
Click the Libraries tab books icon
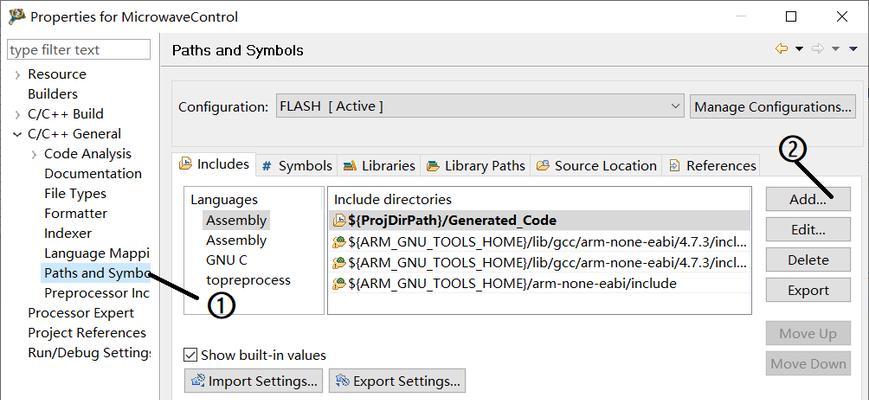tap(350, 166)
